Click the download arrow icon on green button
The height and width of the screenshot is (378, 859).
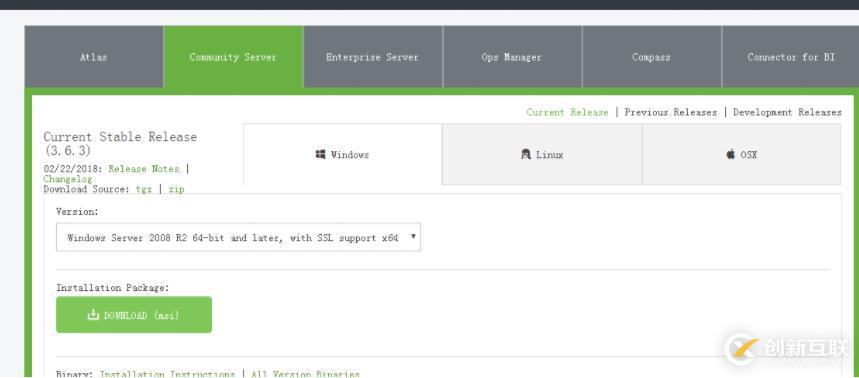[93, 314]
